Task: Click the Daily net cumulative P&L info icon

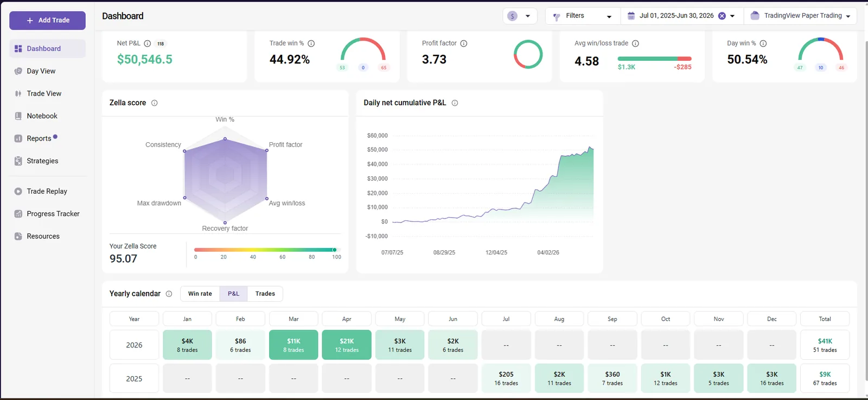Action: [x=455, y=103]
